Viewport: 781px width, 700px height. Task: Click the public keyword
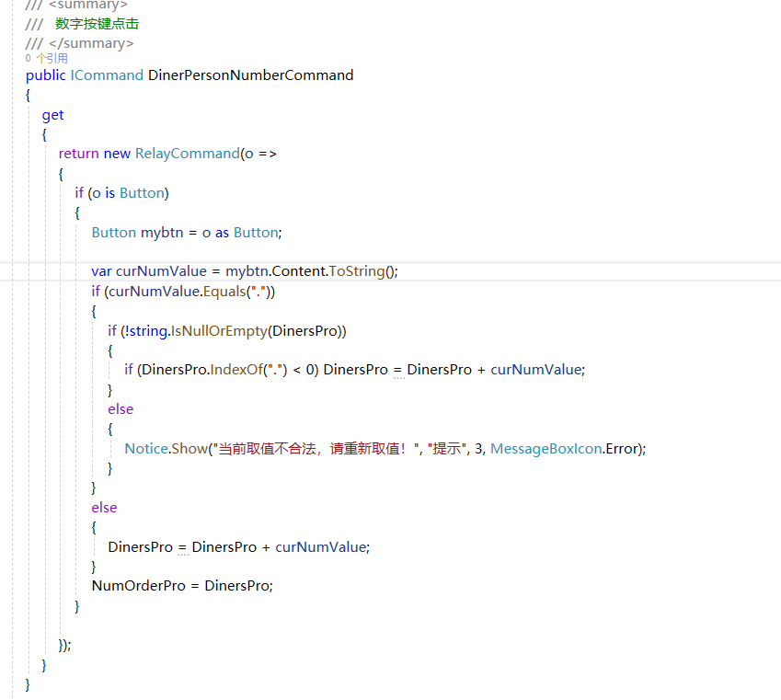45,75
